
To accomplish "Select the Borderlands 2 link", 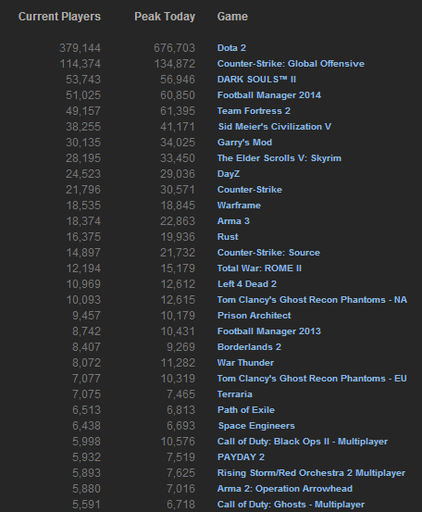I will point(249,347).
